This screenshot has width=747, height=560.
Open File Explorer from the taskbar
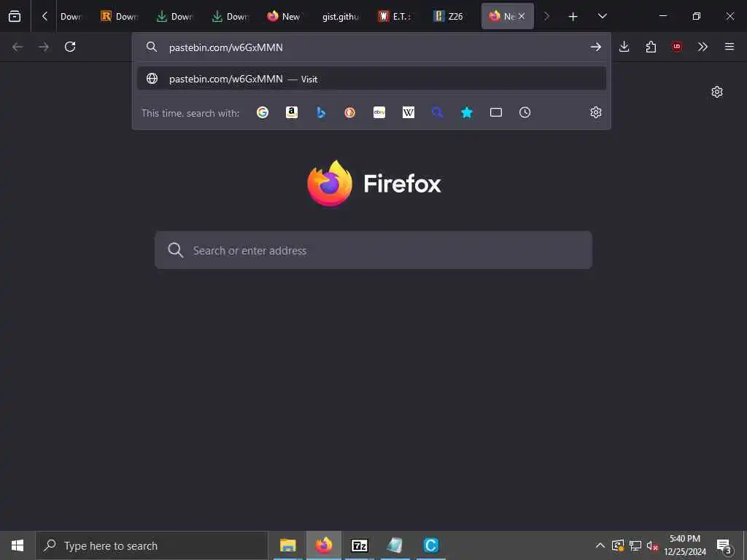click(x=287, y=545)
